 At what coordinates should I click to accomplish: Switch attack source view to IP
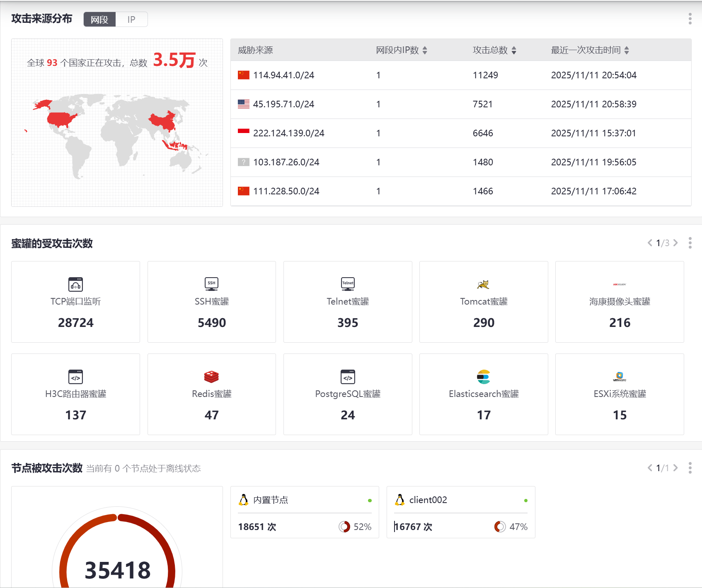[x=131, y=19]
